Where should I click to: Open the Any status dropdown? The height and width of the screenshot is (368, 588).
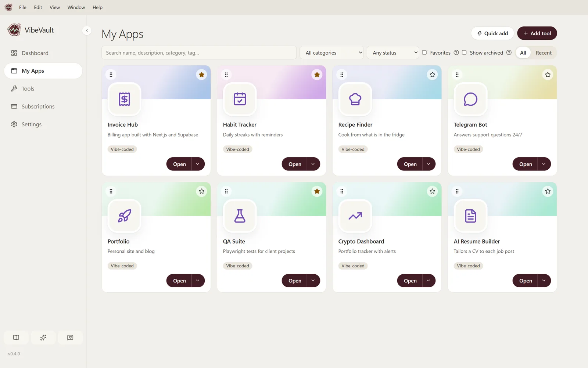[393, 53]
